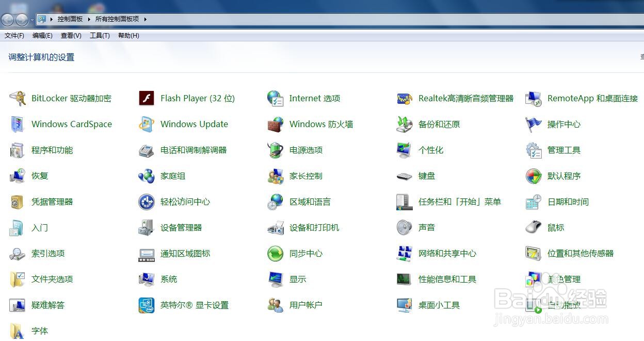The image size is (644, 341).
Task: Click the Windows CardSpace icon
Action: coord(18,124)
